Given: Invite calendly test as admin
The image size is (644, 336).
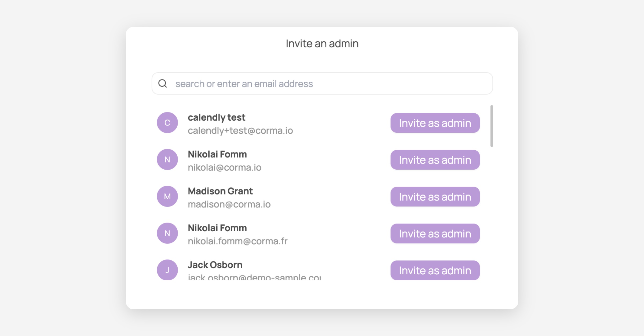Looking at the screenshot, I should [435, 123].
